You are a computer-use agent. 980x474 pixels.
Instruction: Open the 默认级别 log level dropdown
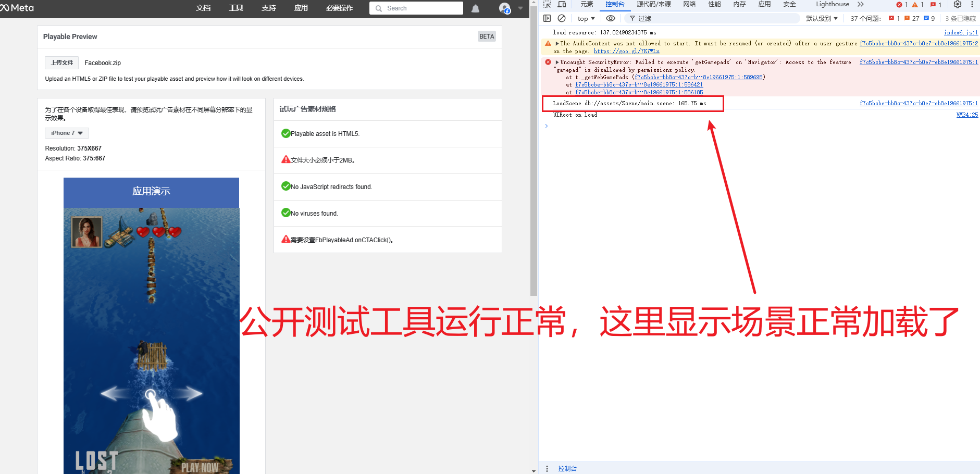pyautogui.click(x=822, y=18)
